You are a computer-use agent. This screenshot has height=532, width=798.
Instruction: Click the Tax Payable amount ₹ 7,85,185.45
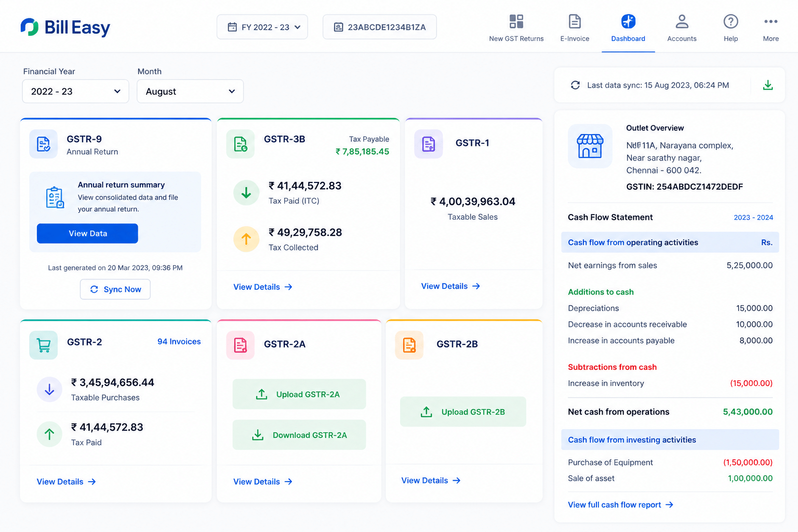362,152
